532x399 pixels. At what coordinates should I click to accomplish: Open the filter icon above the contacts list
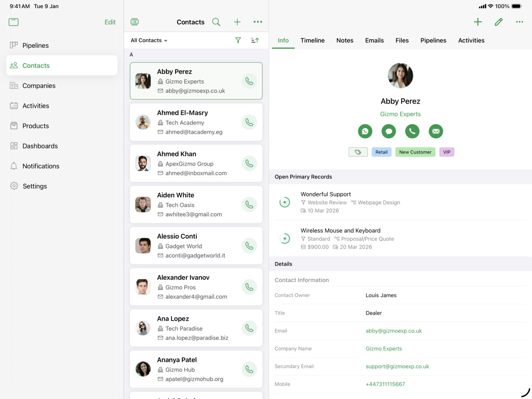tap(238, 40)
